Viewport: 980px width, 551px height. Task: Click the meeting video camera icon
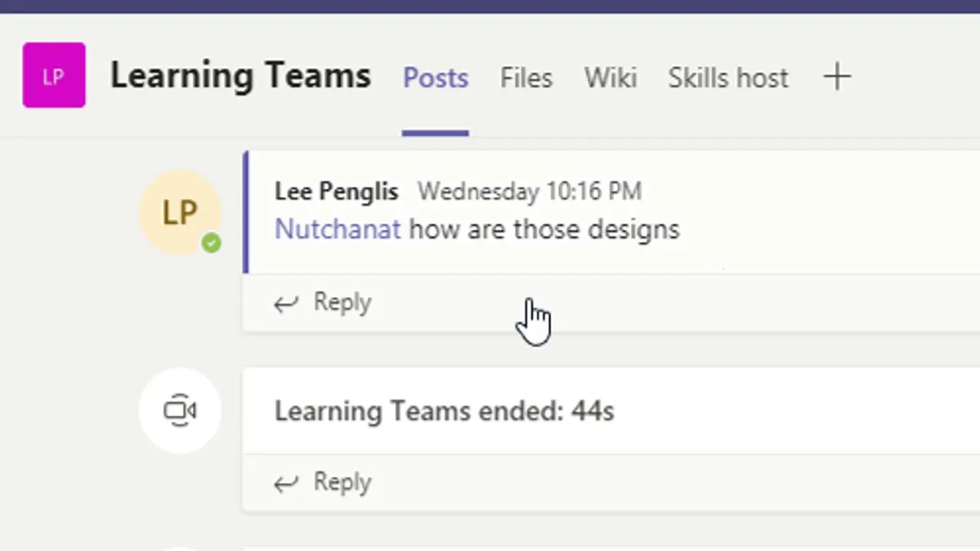tap(180, 410)
